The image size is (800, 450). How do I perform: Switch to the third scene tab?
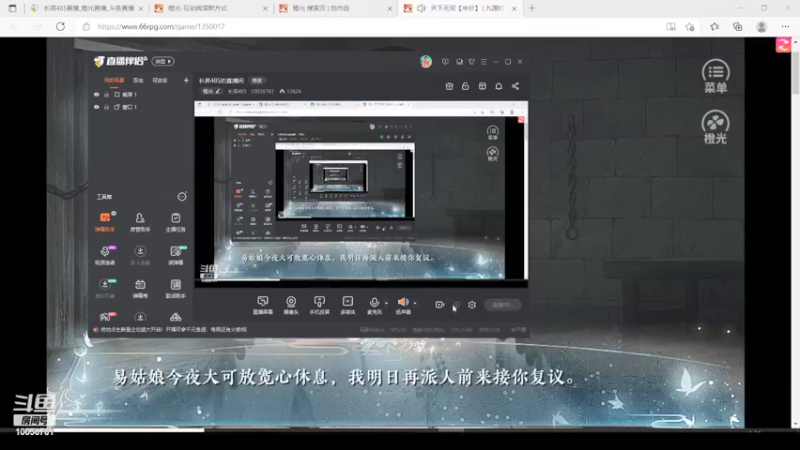pyautogui.click(x=160, y=80)
